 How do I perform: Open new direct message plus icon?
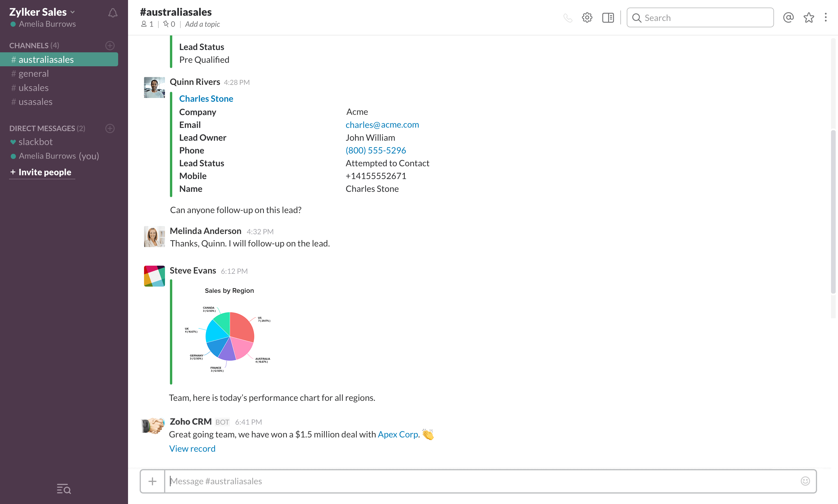tap(110, 128)
